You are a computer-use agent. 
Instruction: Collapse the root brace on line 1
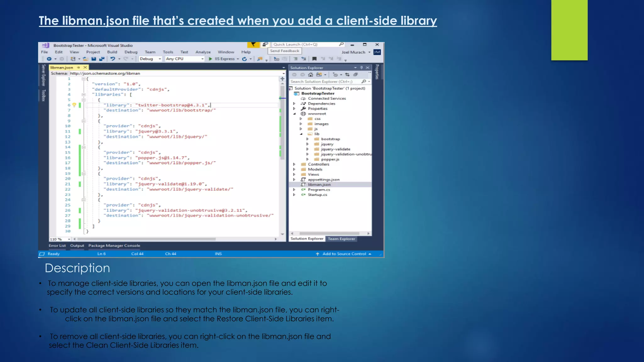tap(84, 79)
